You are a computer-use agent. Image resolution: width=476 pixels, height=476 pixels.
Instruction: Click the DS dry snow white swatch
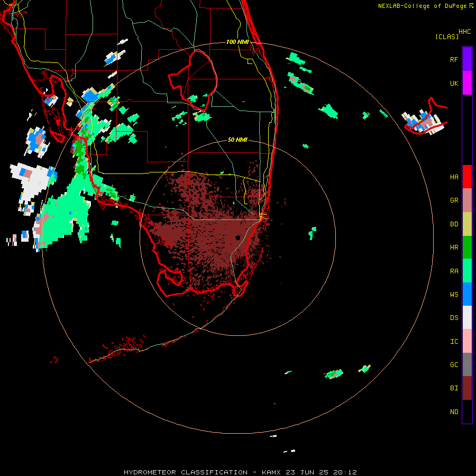[x=467, y=317]
